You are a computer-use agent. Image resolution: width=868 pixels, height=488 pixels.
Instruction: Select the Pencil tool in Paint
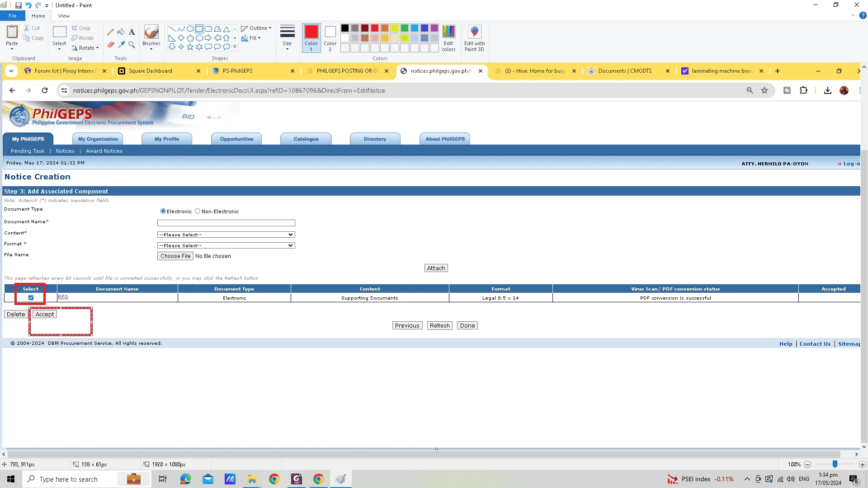coord(110,32)
